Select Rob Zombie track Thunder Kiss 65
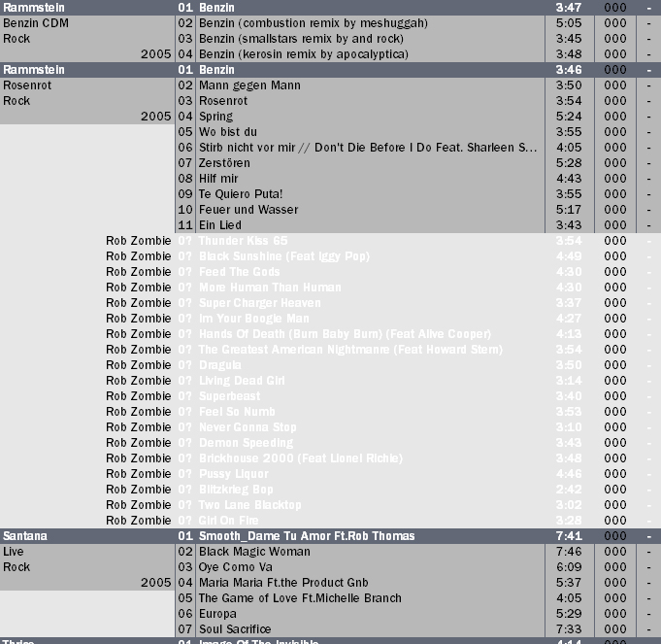 point(243,241)
